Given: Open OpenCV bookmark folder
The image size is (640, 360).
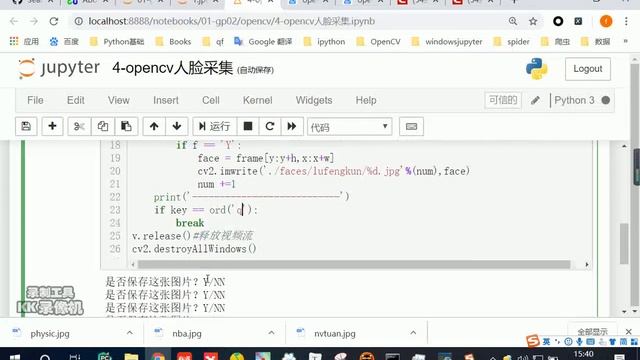Looking at the screenshot, I should pyautogui.click(x=378, y=41).
